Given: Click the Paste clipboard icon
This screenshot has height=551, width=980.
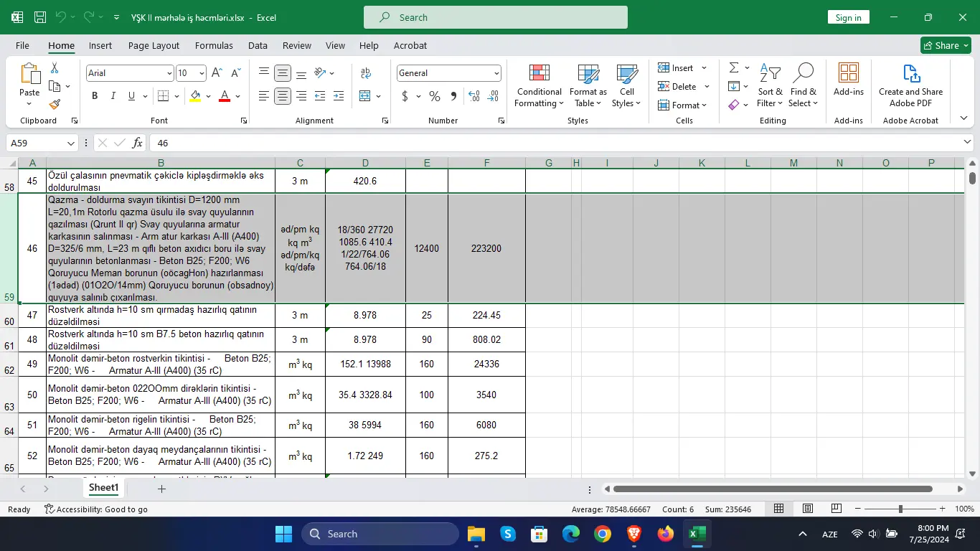Looking at the screenshot, I should [x=29, y=74].
